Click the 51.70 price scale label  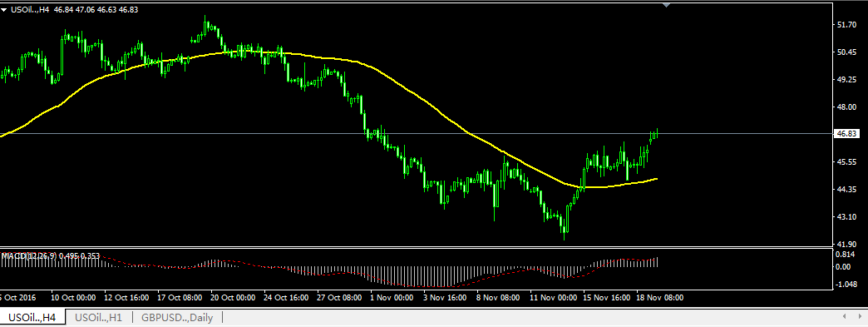tap(848, 25)
